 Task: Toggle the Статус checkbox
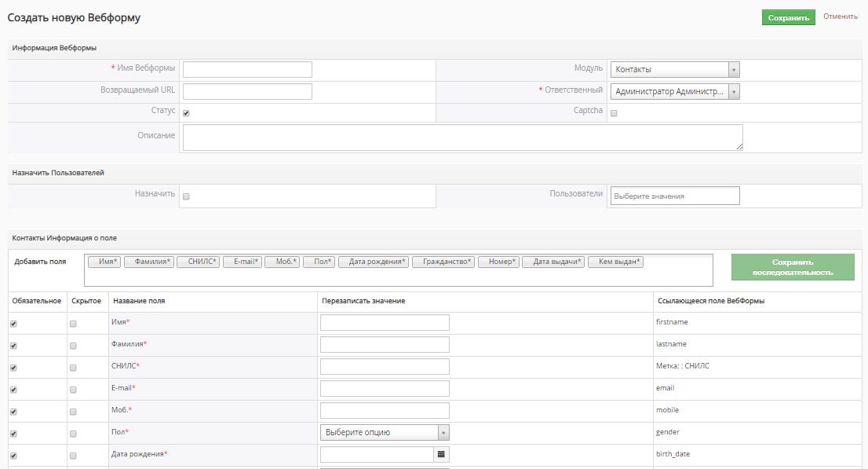point(186,113)
